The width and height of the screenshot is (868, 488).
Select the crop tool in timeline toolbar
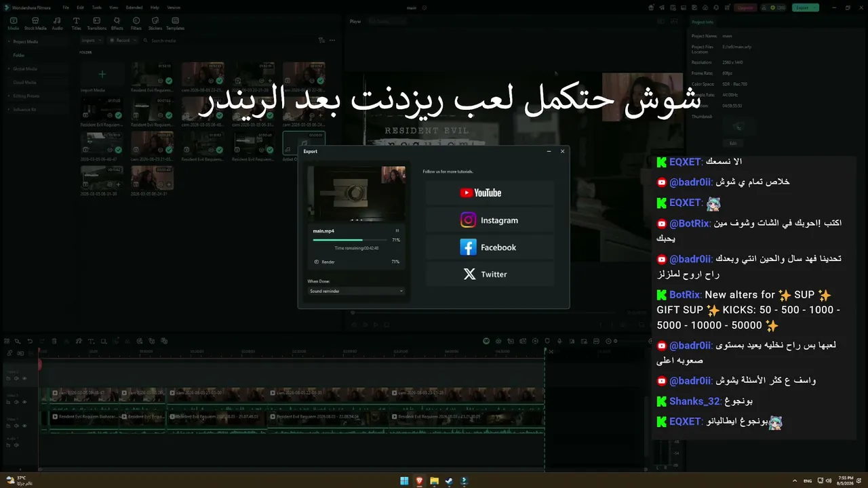coord(103,341)
